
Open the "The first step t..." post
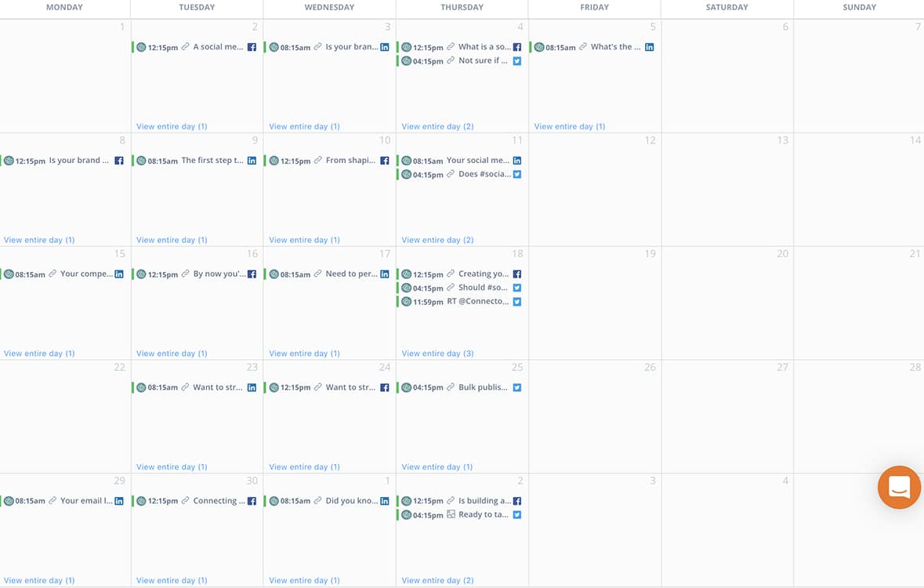click(195, 161)
